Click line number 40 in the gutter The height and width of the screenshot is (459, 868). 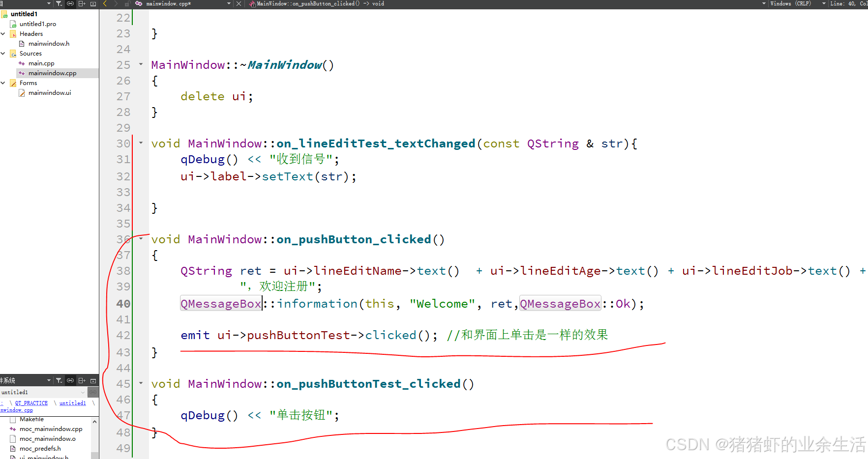[x=123, y=304]
